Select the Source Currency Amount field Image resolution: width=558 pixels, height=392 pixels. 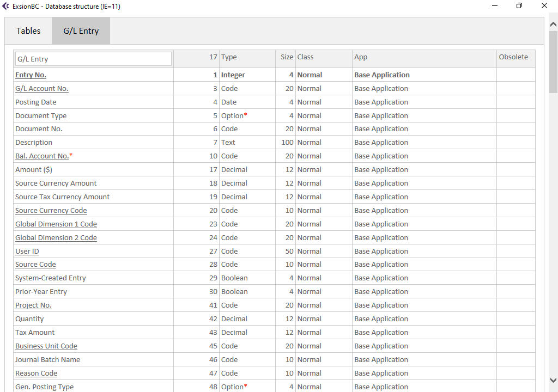pyautogui.click(x=56, y=183)
